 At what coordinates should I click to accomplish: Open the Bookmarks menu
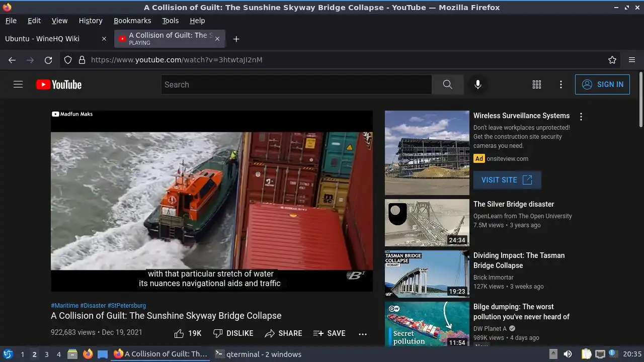point(132,21)
